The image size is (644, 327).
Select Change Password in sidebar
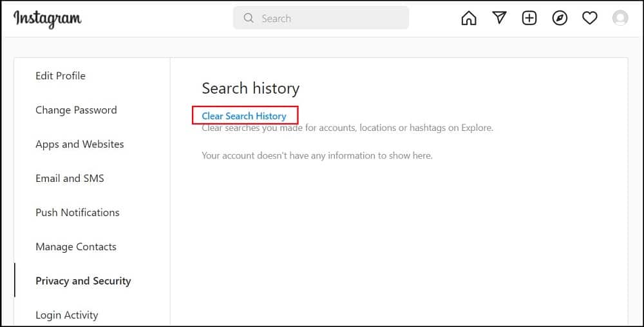click(x=76, y=110)
